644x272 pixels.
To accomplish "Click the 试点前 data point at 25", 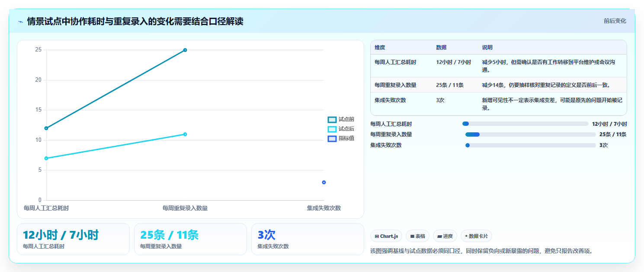I will tap(185, 50).
